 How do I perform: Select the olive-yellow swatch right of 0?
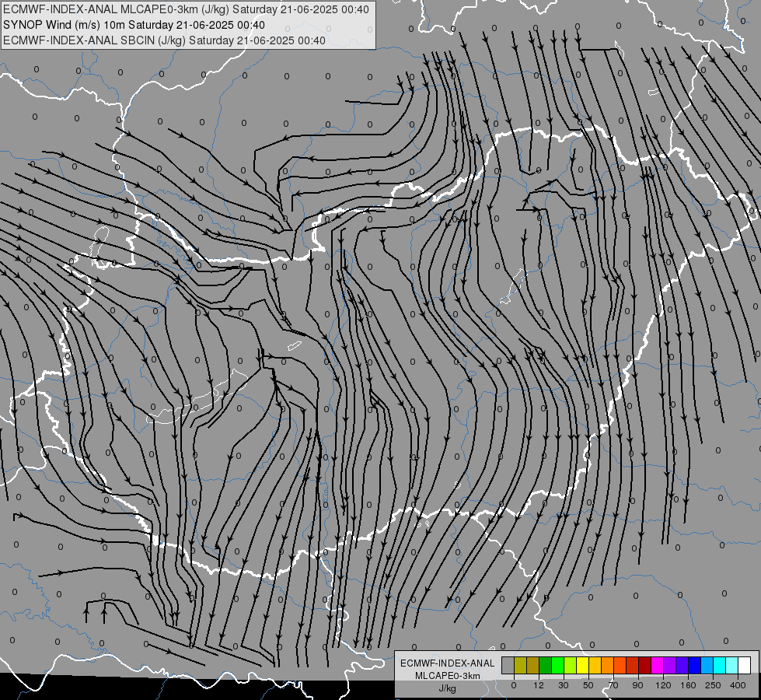click(x=520, y=665)
